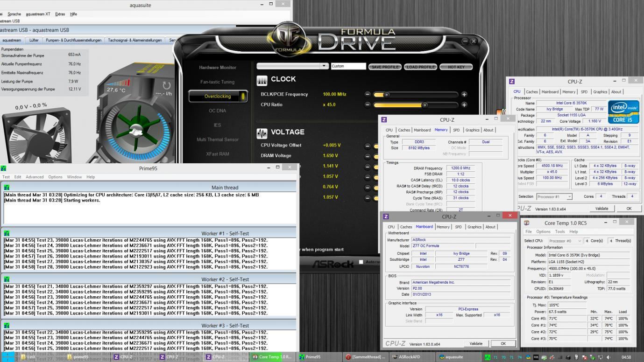Screen dimensions: 644x362
Task: Click the tray temperature reading 70
Action: click(503, 357)
